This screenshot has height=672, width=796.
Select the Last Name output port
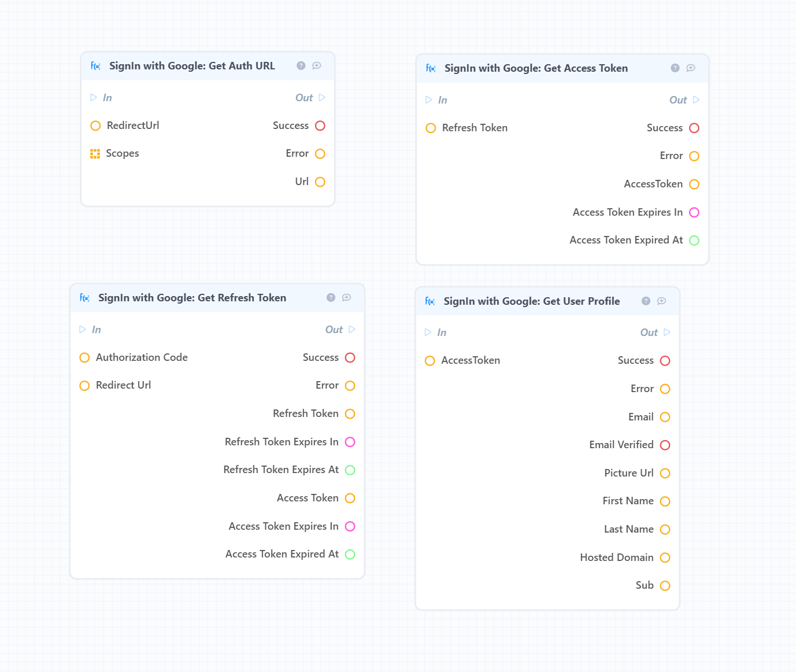(665, 530)
